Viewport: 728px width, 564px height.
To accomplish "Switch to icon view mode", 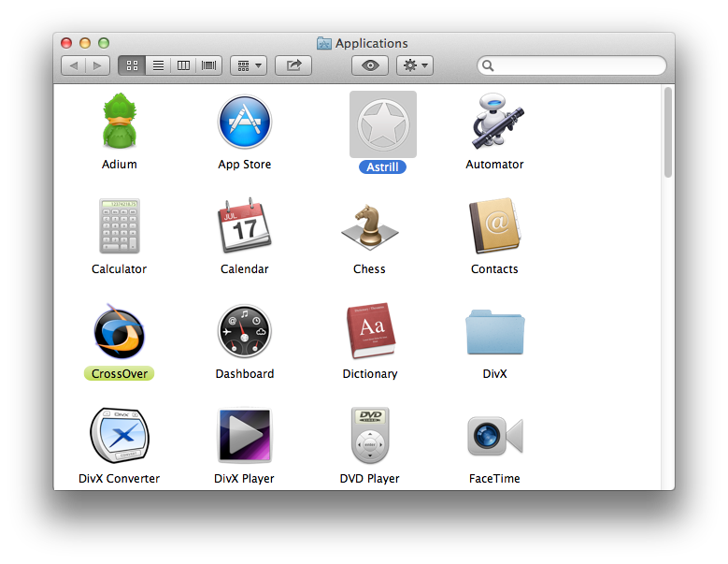I will click(x=132, y=65).
